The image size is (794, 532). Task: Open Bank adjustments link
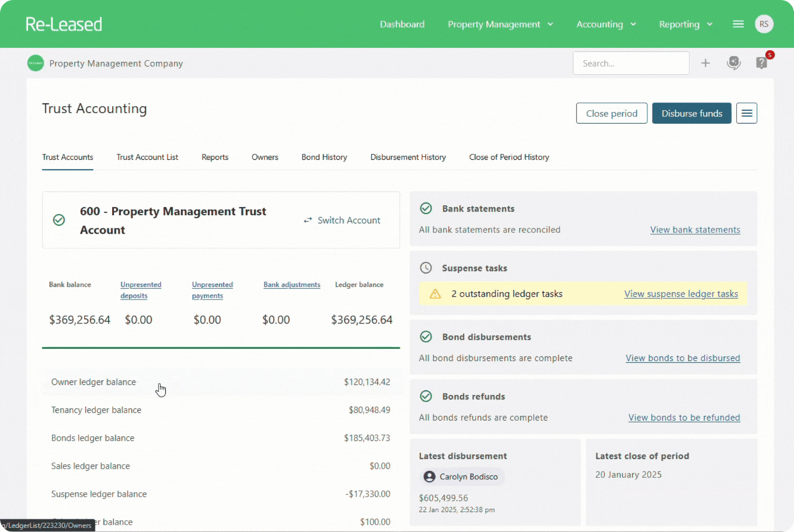[x=292, y=285]
